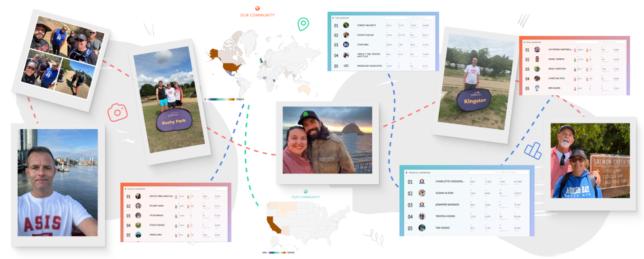Click the red camera outline icon
The height and width of the screenshot is (259, 644).
point(118,113)
